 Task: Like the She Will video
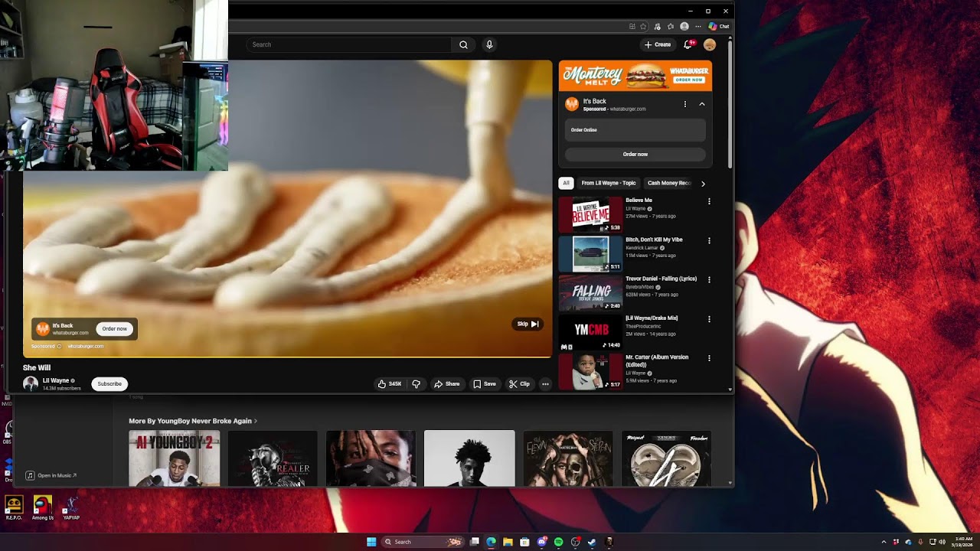pyautogui.click(x=390, y=384)
